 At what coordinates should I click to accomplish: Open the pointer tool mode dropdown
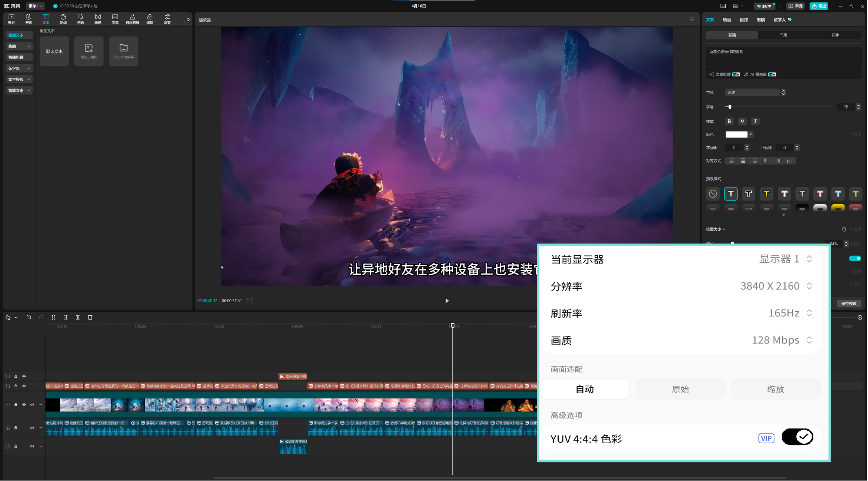(16, 318)
